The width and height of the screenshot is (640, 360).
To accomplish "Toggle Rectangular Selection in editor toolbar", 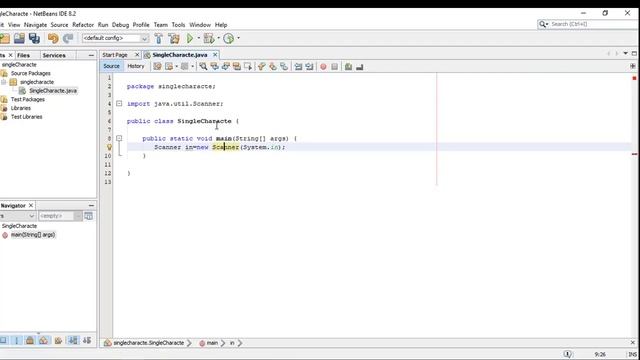I will click(x=248, y=67).
